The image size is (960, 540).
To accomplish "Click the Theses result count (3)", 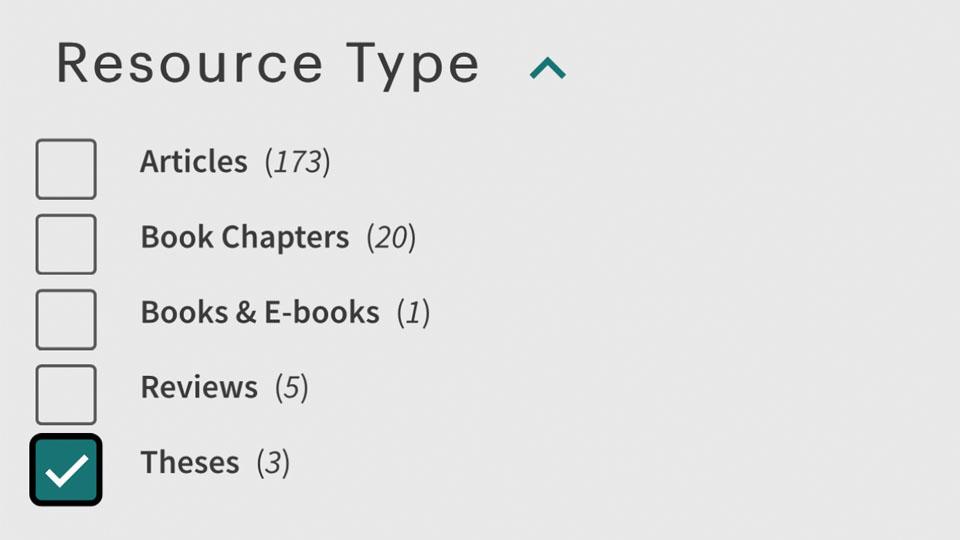I will (x=273, y=462).
